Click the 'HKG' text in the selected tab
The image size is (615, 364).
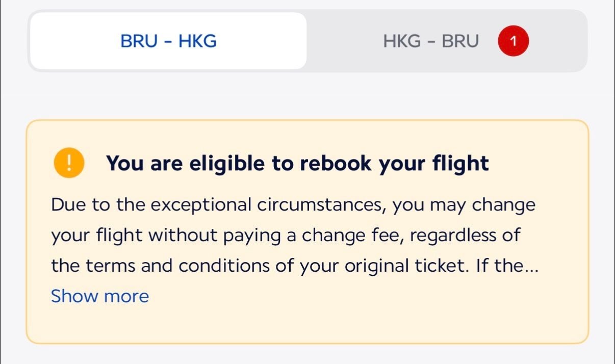pos(197,41)
